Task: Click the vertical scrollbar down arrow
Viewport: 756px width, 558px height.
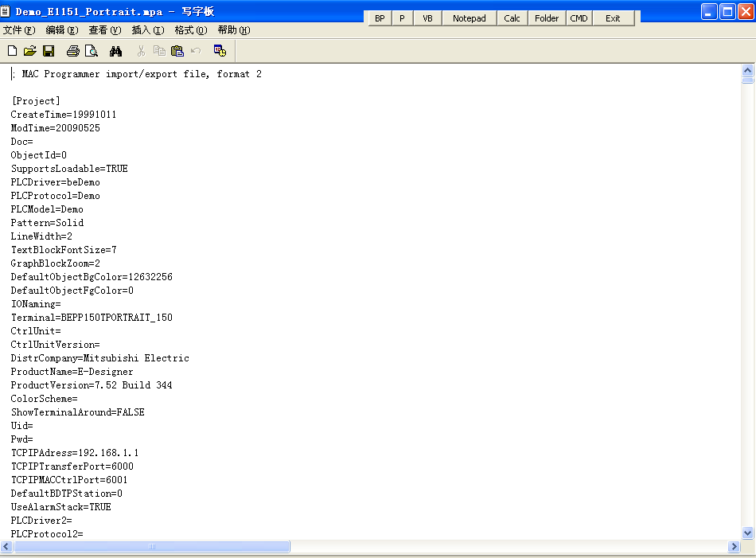Action: click(747, 533)
